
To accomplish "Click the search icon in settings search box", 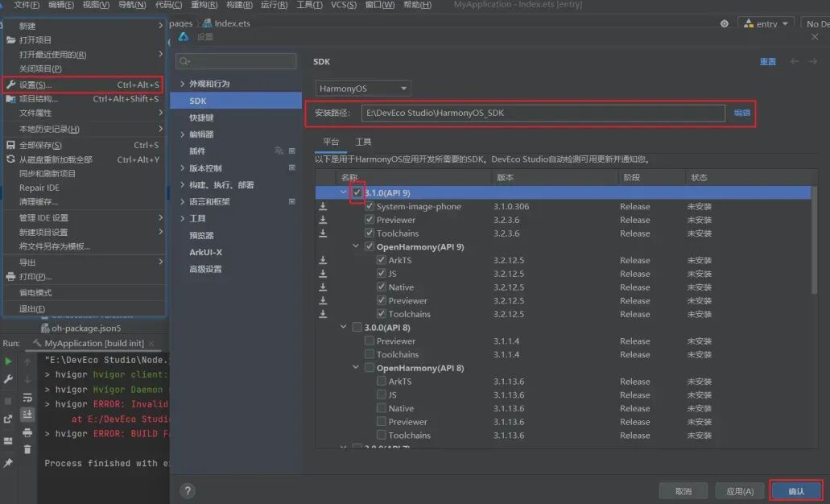I will click(x=184, y=61).
